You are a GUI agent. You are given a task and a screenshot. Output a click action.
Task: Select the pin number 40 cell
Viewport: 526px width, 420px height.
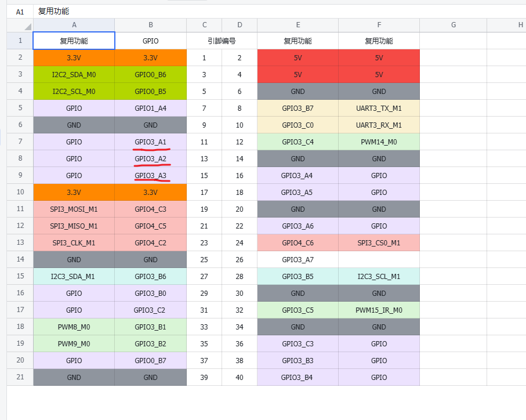click(240, 377)
